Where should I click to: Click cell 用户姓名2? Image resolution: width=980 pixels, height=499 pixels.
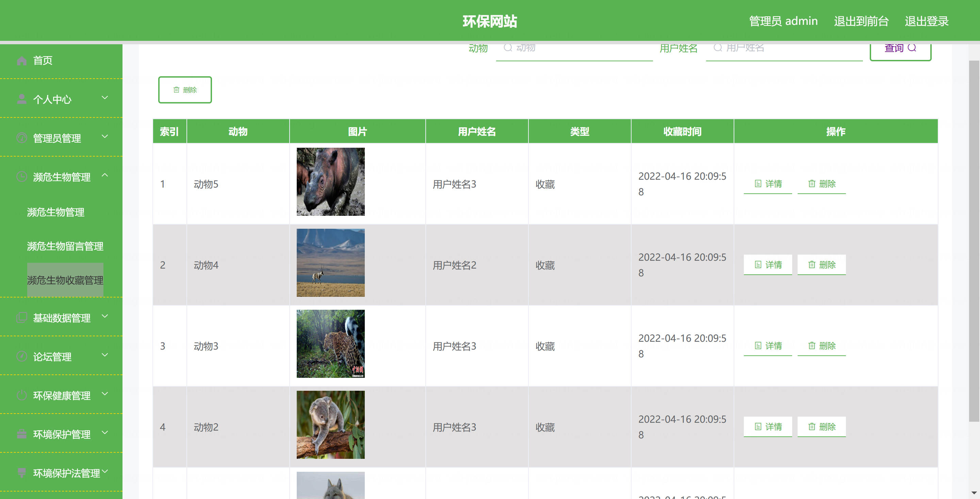click(455, 265)
